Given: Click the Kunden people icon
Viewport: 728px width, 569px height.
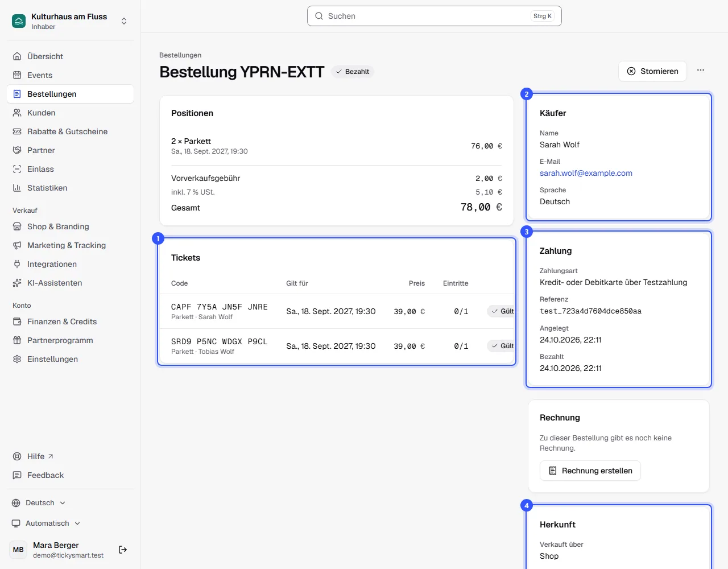Looking at the screenshot, I should click(17, 113).
